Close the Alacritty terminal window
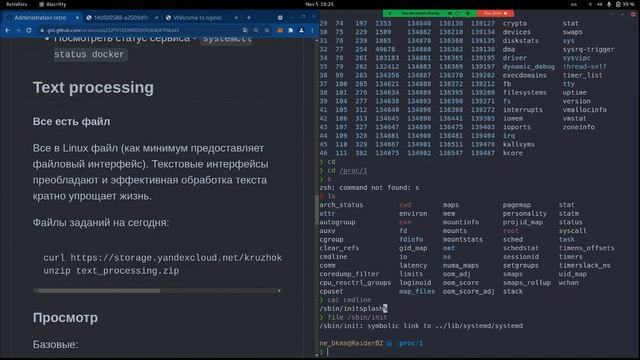This screenshot has width=640, height=360. click(x=633, y=14)
